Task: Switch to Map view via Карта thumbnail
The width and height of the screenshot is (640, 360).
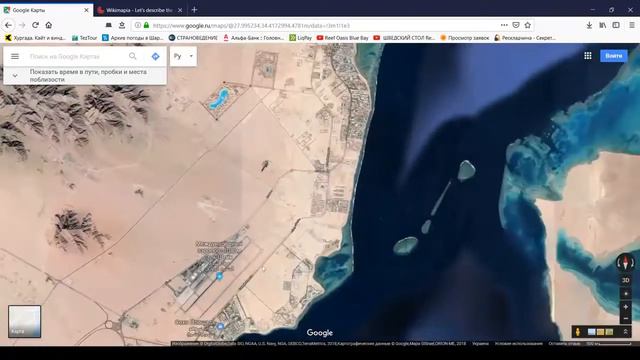Action: point(24,321)
